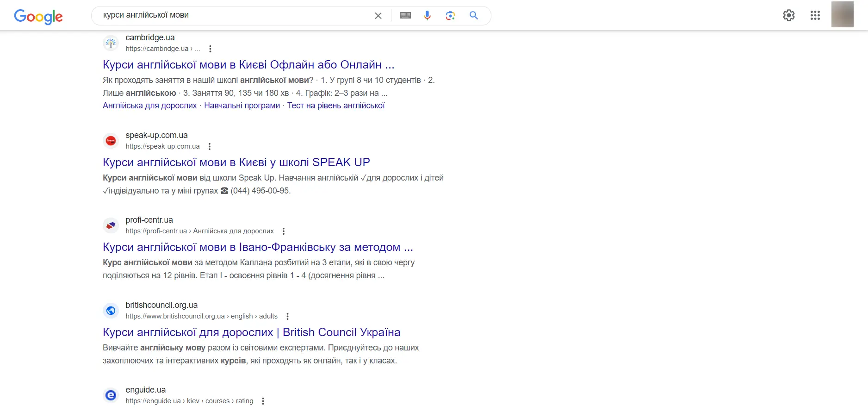The width and height of the screenshot is (868, 412).
Task: Click enguide.ua › kiev › courses › rating breadcrumb
Action: click(x=189, y=401)
